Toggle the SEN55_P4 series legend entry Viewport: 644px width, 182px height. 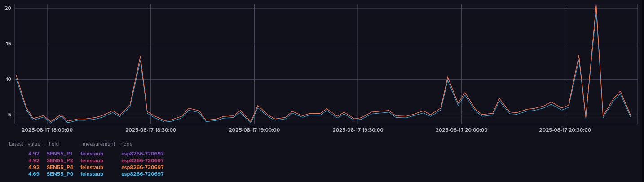click(59, 167)
